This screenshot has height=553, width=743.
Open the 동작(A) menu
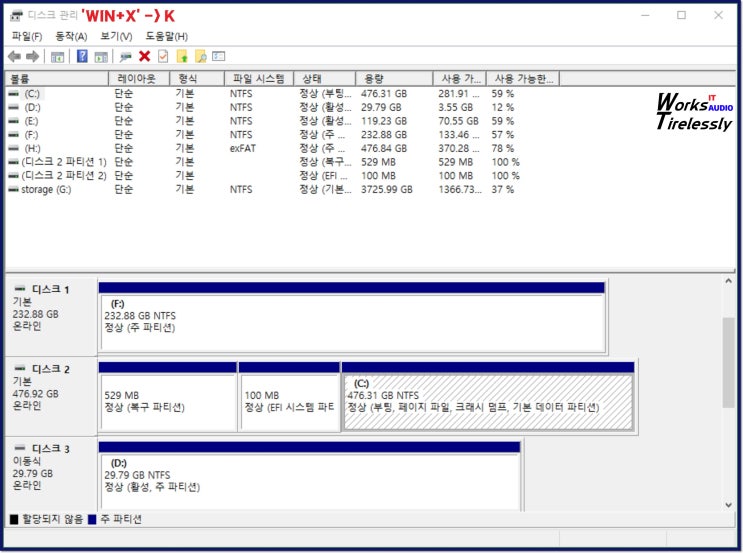71,36
